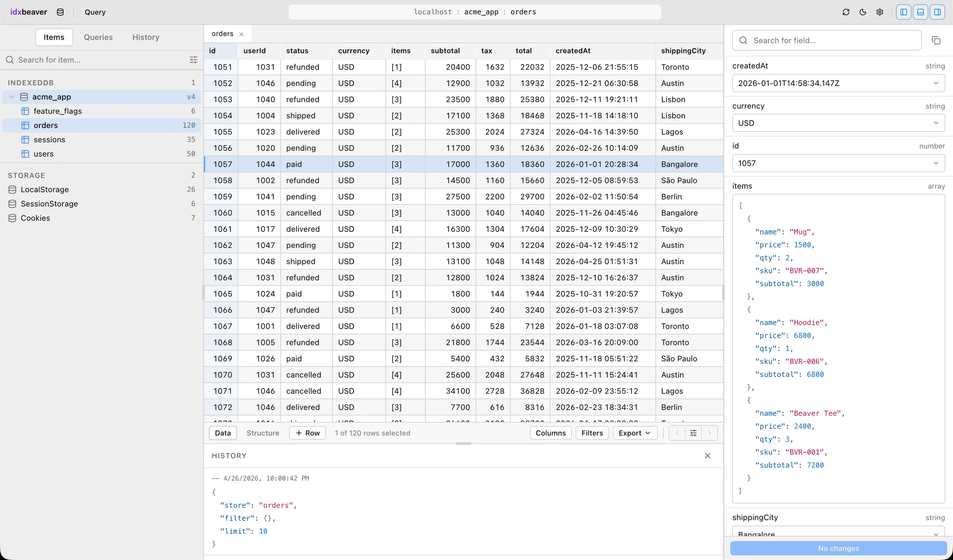The width and height of the screenshot is (953, 560).
Task: Select the feature_flags store
Action: point(101,111)
